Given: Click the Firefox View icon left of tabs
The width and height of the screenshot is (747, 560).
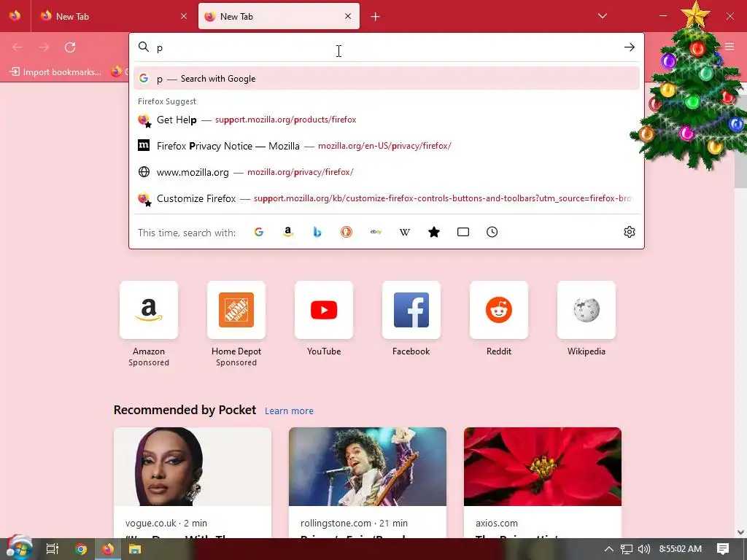Looking at the screenshot, I should [x=15, y=16].
